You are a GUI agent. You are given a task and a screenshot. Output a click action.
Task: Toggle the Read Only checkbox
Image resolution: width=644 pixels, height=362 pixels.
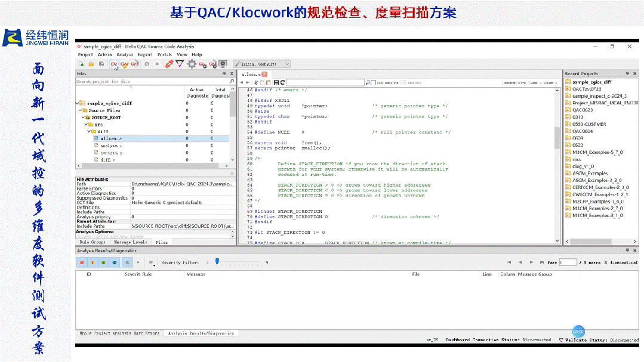click(403, 82)
